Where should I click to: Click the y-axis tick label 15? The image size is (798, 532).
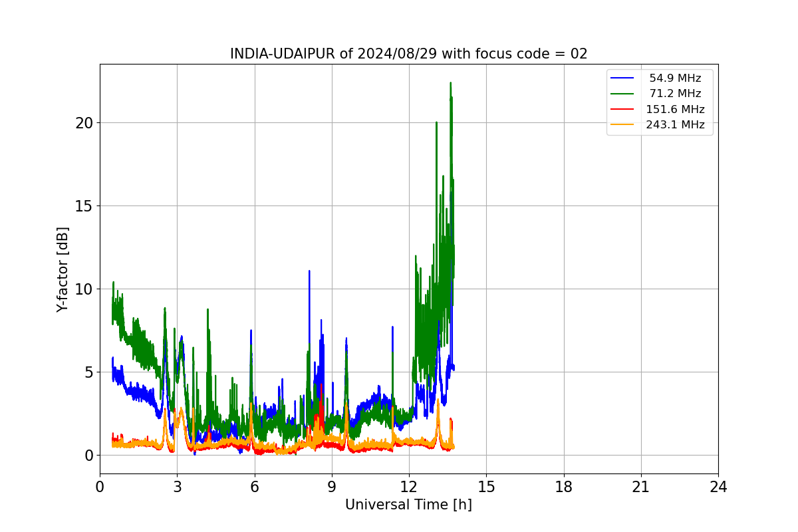[x=84, y=206]
